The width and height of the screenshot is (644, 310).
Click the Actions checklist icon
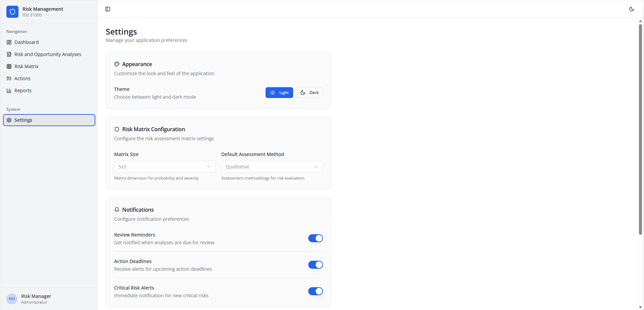9,79
